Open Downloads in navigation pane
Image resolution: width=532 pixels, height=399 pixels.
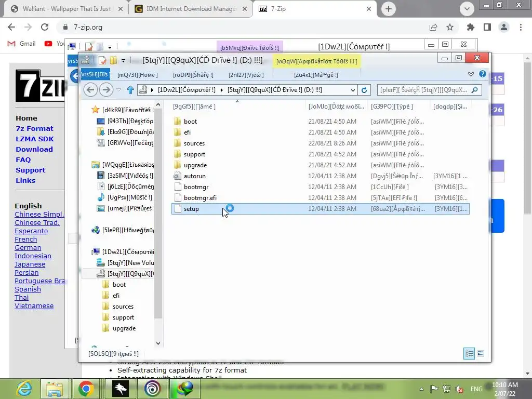click(125, 131)
